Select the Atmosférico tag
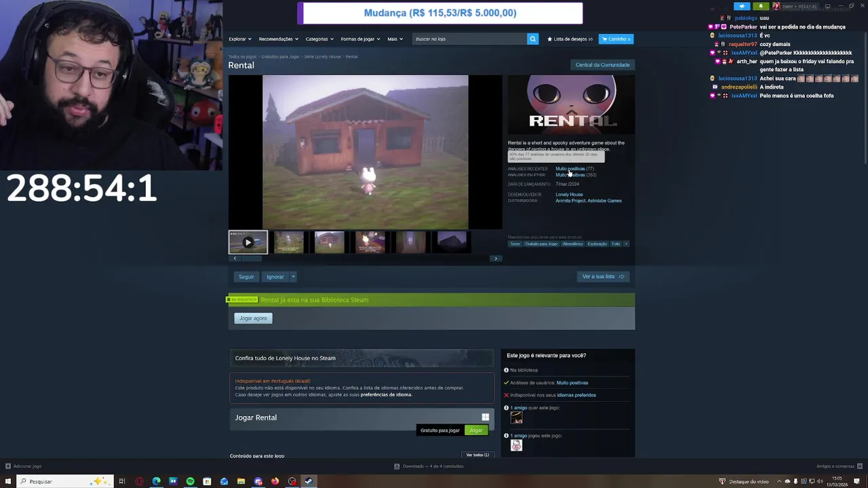The image size is (868, 488). coord(573,244)
